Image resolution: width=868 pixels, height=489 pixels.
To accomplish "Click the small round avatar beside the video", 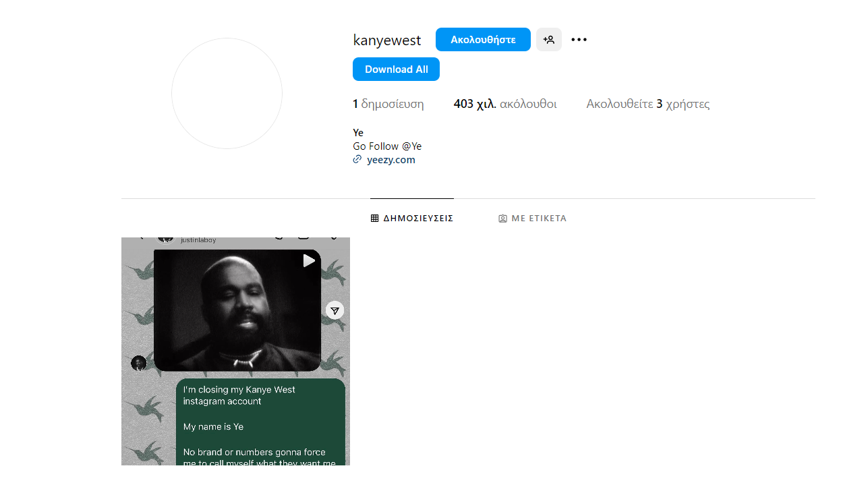I will pos(138,364).
